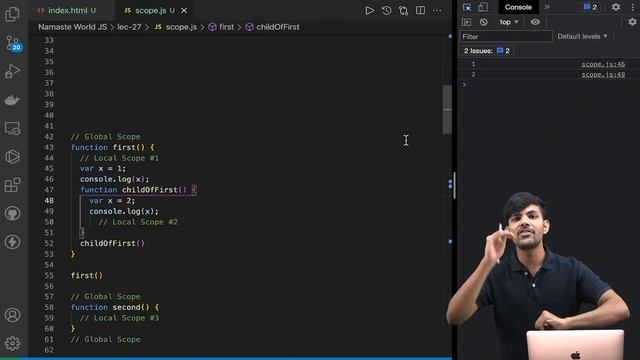Clear the console output
The height and width of the screenshot is (360, 640).
coord(484,22)
